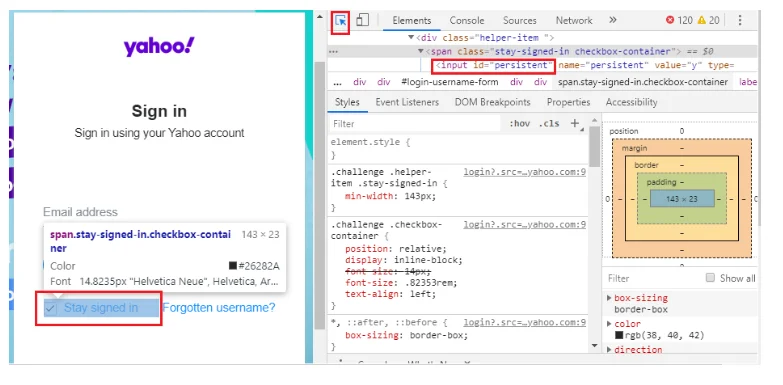Click the color swatch beside rgb(38, 40, 42)
This screenshot has width=783, height=385.
click(x=619, y=336)
